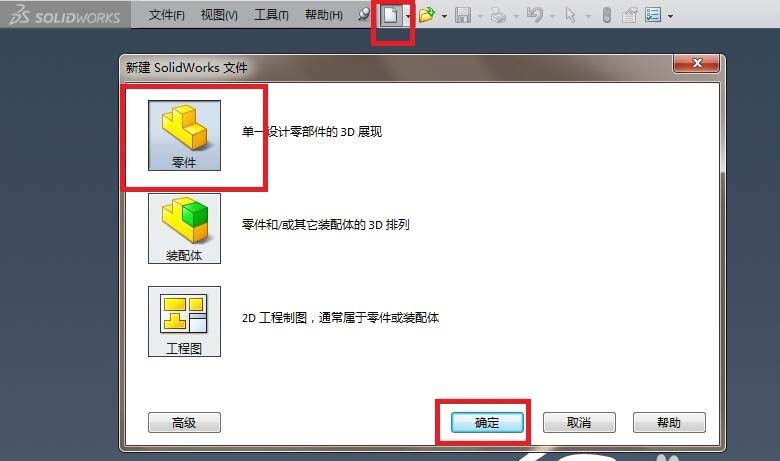780x461 pixels.
Task: Click the Select cursor tool icon
Action: (570, 15)
